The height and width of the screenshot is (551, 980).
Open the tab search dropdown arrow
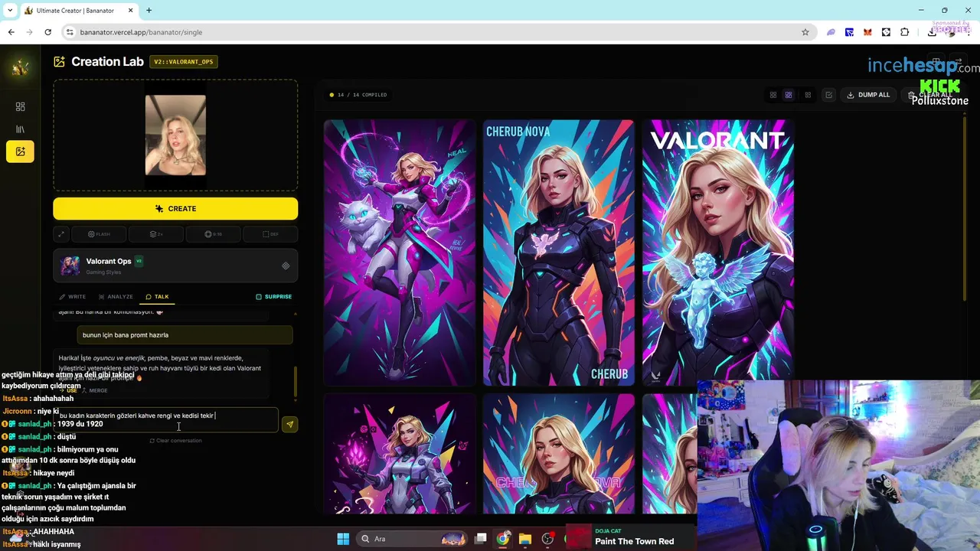(x=10, y=10)
